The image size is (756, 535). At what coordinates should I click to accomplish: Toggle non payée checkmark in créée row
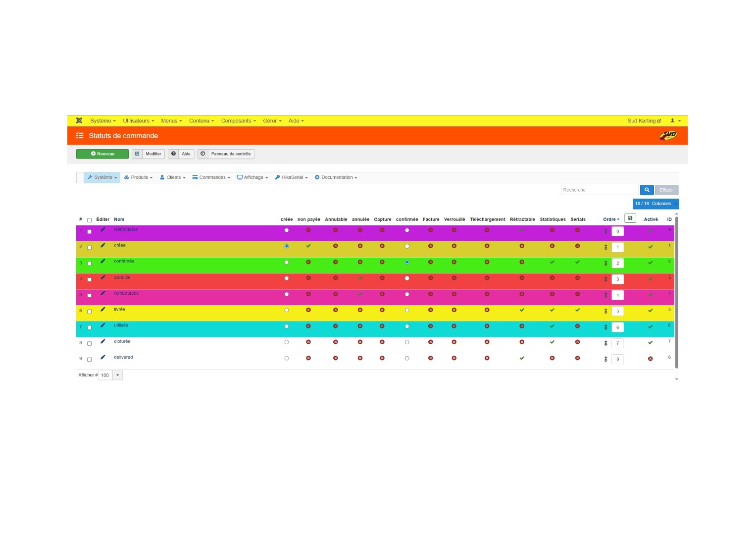tap(308, 246)
